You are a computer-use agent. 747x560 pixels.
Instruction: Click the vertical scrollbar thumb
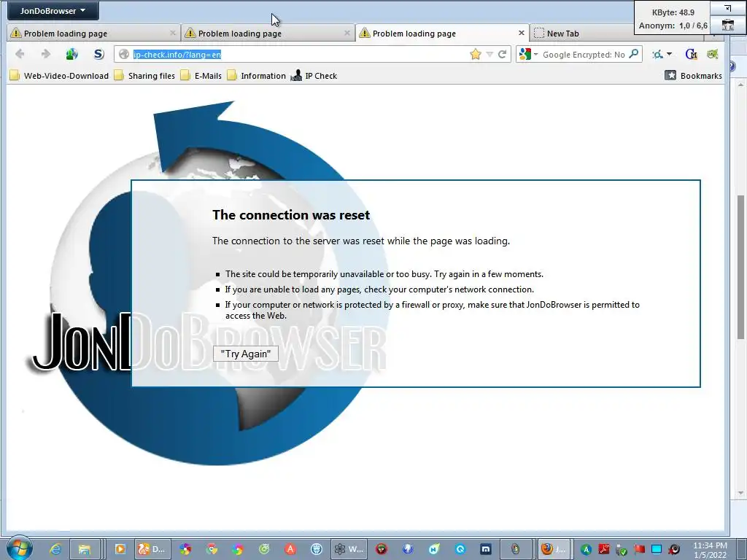740,267
